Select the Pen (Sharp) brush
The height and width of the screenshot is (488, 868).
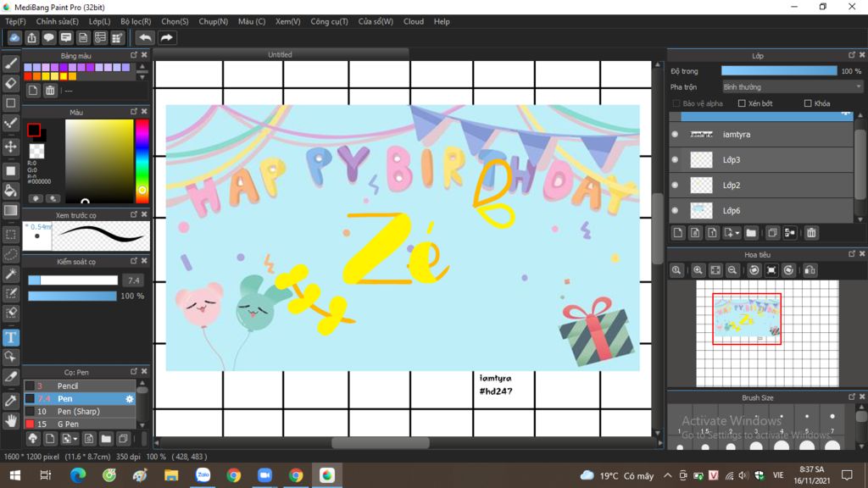80,412
